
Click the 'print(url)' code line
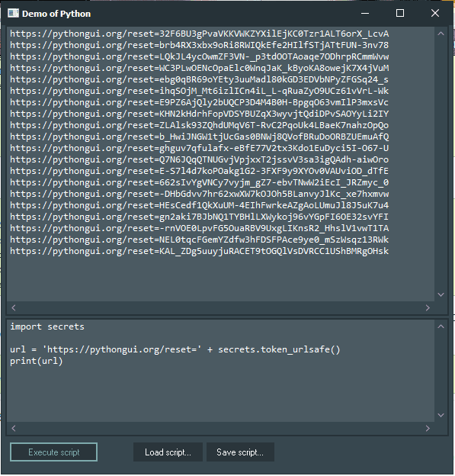tap(37, 361)
